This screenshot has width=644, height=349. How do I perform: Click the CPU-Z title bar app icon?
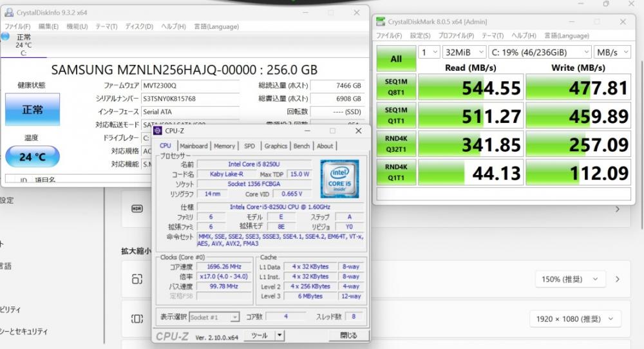158,131
